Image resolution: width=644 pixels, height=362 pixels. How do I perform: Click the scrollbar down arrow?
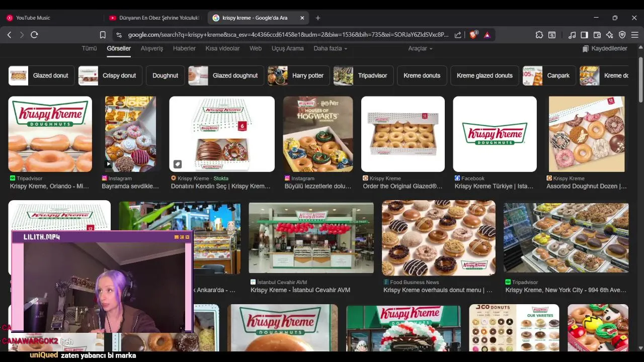640,347
